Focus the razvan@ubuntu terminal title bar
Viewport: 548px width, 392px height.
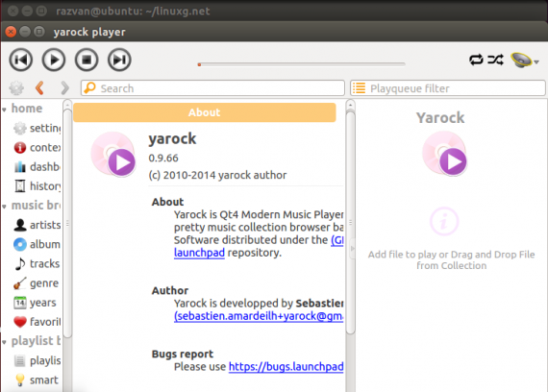(x=274, y=11)
